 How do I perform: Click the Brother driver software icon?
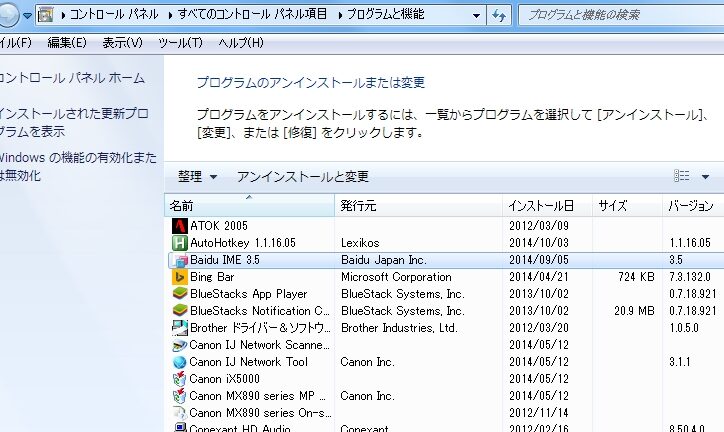[x=180, y=328]
